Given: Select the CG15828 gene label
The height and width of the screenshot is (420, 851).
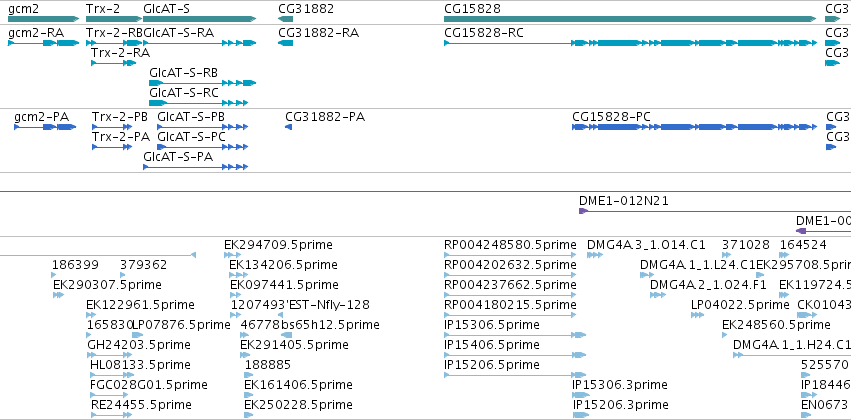Looking at the screenshot, I should [472, 9].
